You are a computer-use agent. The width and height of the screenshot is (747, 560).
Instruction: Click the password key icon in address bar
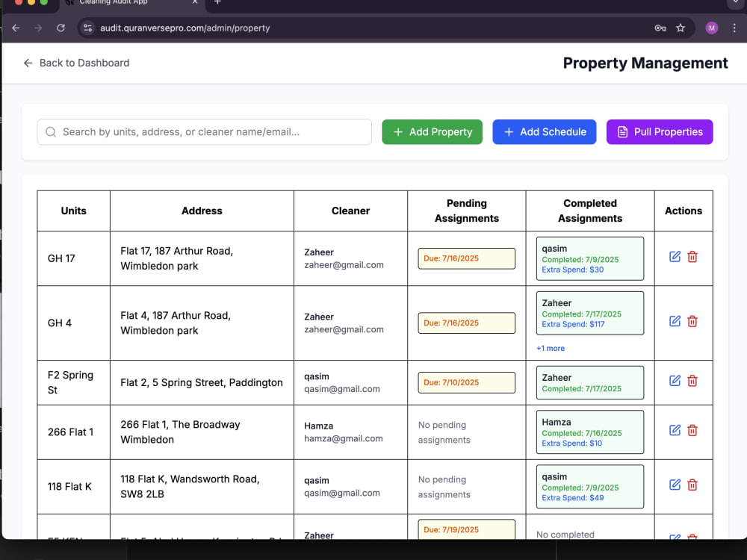pyautogui.click(x=660, y=28)
